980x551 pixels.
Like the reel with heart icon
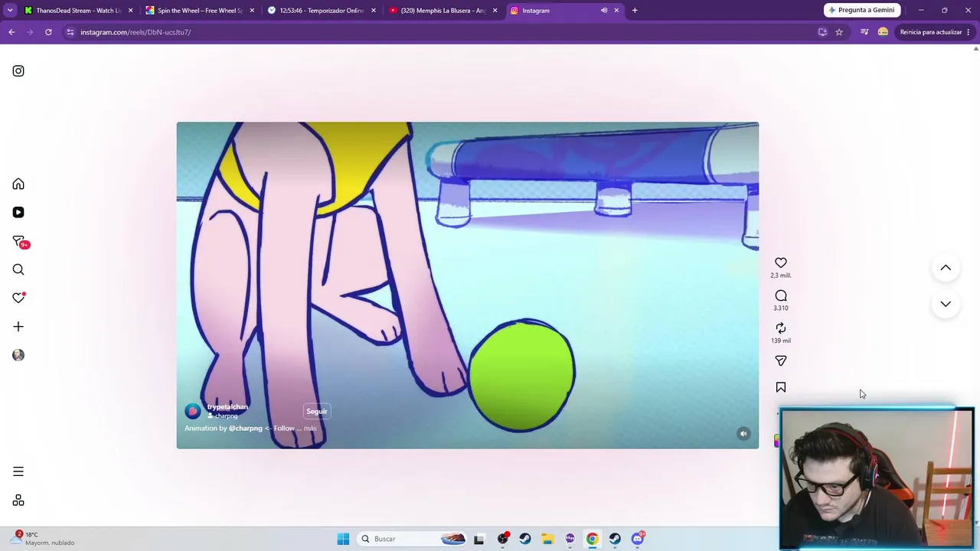tap(781, 263)
